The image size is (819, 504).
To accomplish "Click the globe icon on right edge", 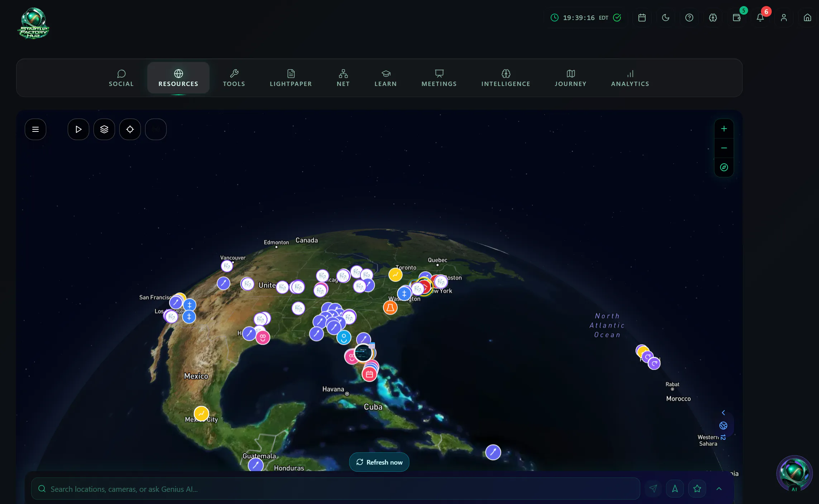I will 723,426.
